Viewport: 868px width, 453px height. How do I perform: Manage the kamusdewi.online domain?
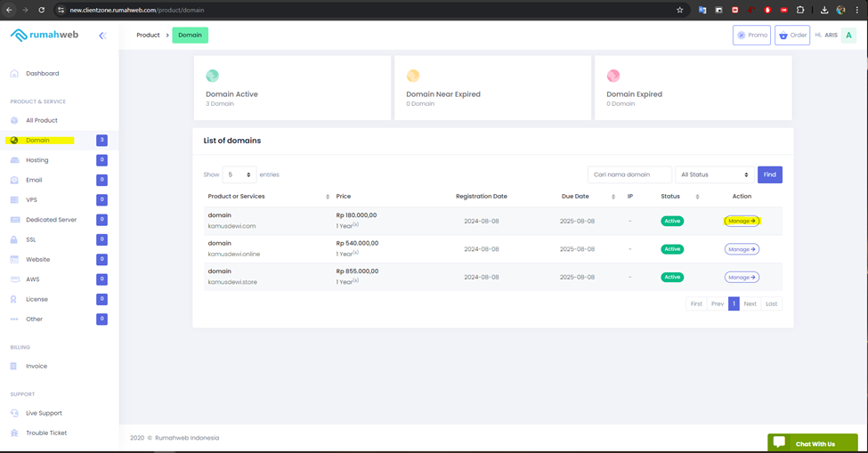(742, 249)
